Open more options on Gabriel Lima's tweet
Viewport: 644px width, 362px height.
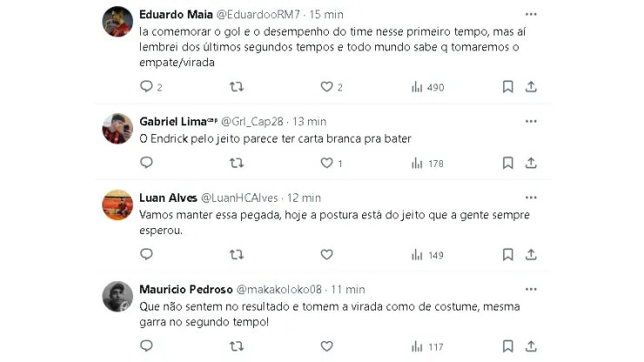point(531,121)
